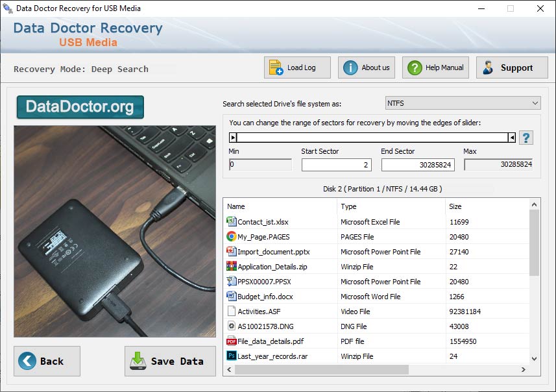The width and height of the screenshot is (556, 392).
Task: Click the Photoshop icon beside Last_year_records.rar
Action: pyautogui.click(x=231, y=356)
